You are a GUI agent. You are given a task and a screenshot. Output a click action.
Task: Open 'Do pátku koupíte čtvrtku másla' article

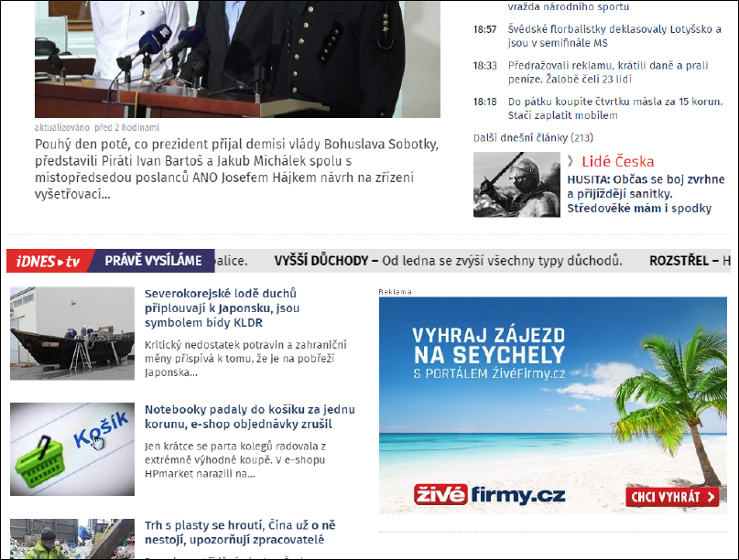pyautogui.click(x=615, y=108)
